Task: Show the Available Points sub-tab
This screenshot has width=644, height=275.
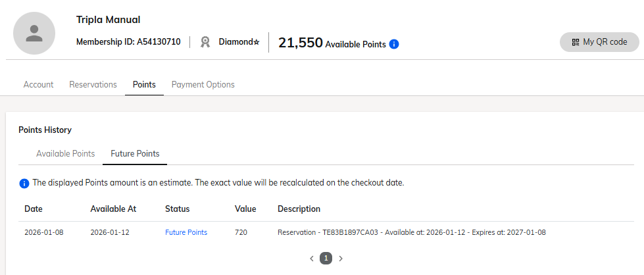Action: tap(66, 153)
